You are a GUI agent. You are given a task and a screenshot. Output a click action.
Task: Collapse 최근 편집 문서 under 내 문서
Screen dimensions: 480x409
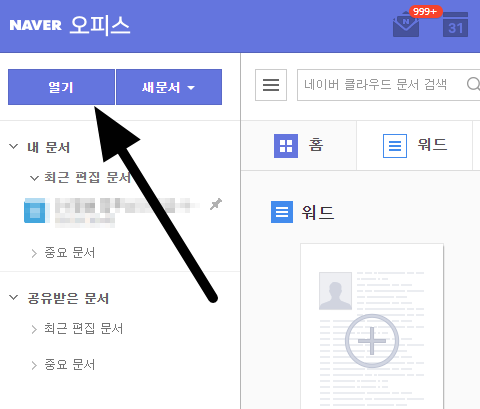coord(34,178)
